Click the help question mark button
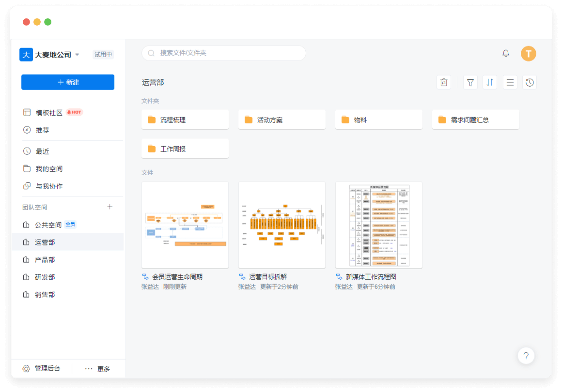The image size is (562, 392). pos(526,356)
